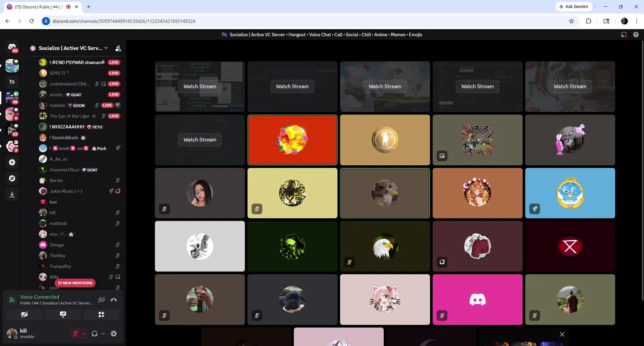Click Ask Gemini button
The height and width of the screenshot is (346, 644).
tap(573, 7)
